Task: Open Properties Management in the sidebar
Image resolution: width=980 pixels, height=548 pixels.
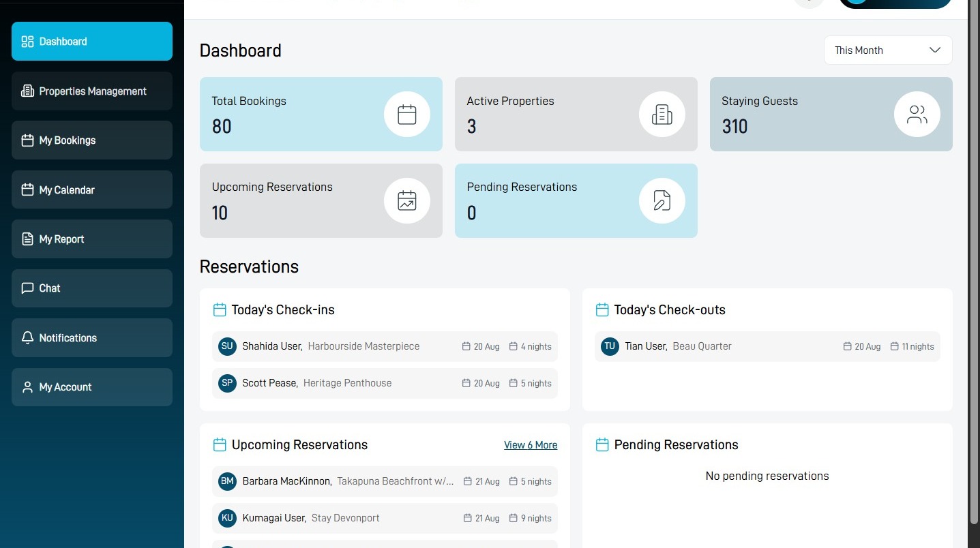Action: 92,91
